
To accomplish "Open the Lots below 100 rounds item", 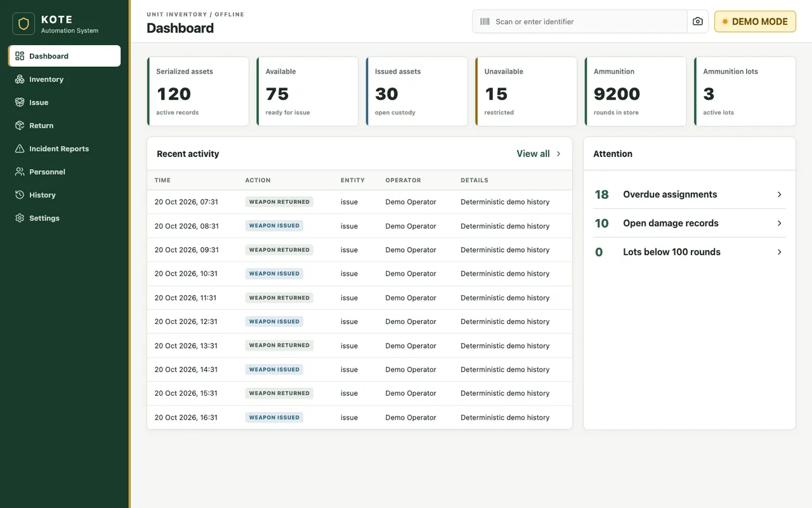I will [690, 252].
